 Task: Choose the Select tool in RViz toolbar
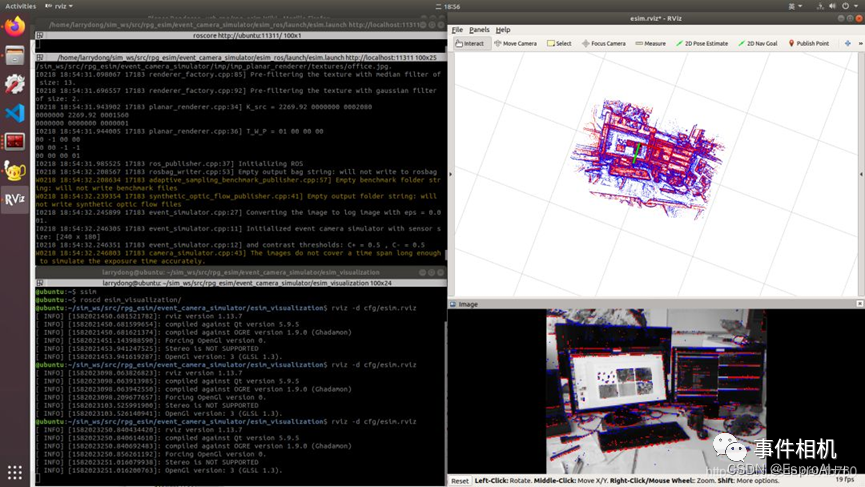(x=559, y=44)
